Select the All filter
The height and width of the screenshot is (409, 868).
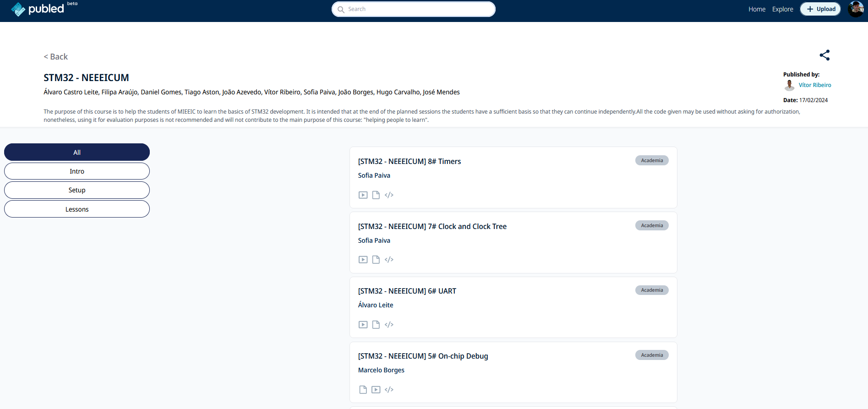point(77,152)
